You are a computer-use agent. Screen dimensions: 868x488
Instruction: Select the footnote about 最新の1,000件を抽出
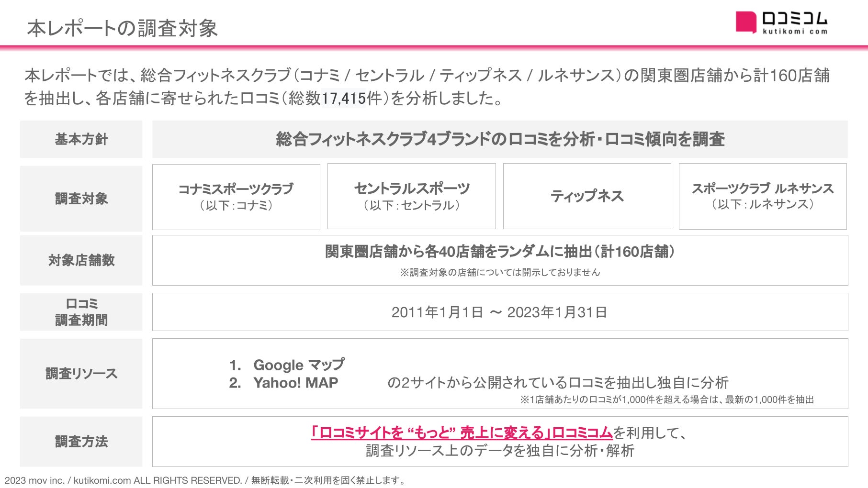tap(667, 399)
